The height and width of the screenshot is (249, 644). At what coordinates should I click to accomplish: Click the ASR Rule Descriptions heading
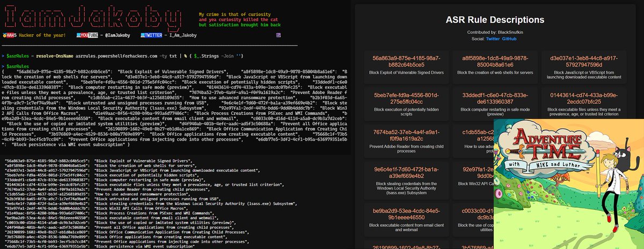496,20
